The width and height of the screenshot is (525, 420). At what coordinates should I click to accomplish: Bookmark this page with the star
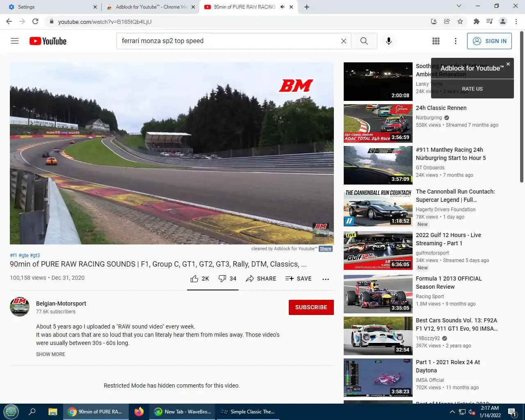pyautogui.click(x=460, y=21)
